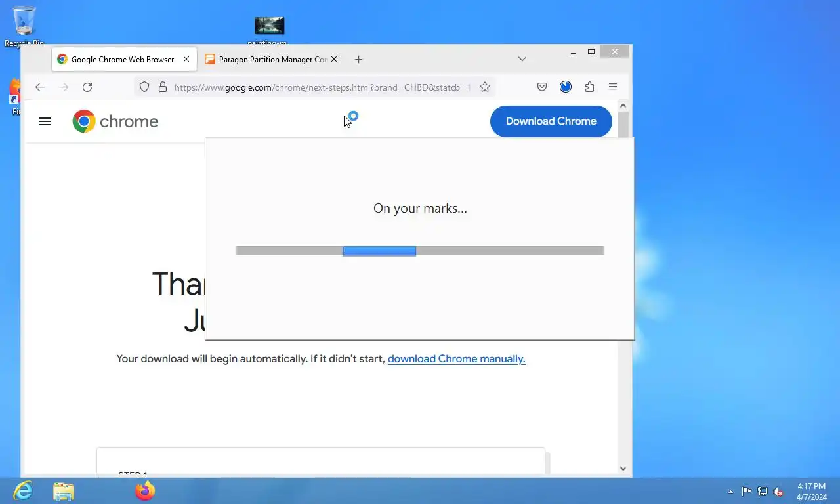Open the Action Center flag icon
This screenshot has width=840, height=504.
click(747, 491)
